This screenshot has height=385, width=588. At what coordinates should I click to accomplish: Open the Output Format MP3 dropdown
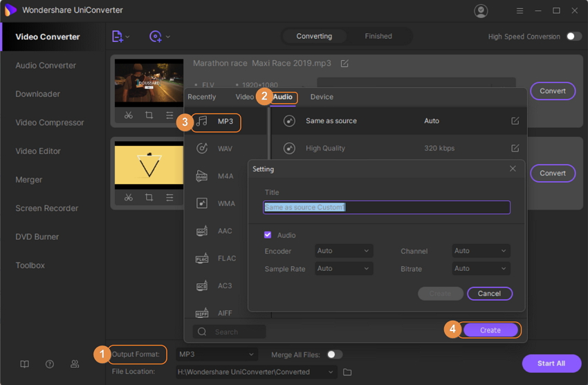(217, 355)
